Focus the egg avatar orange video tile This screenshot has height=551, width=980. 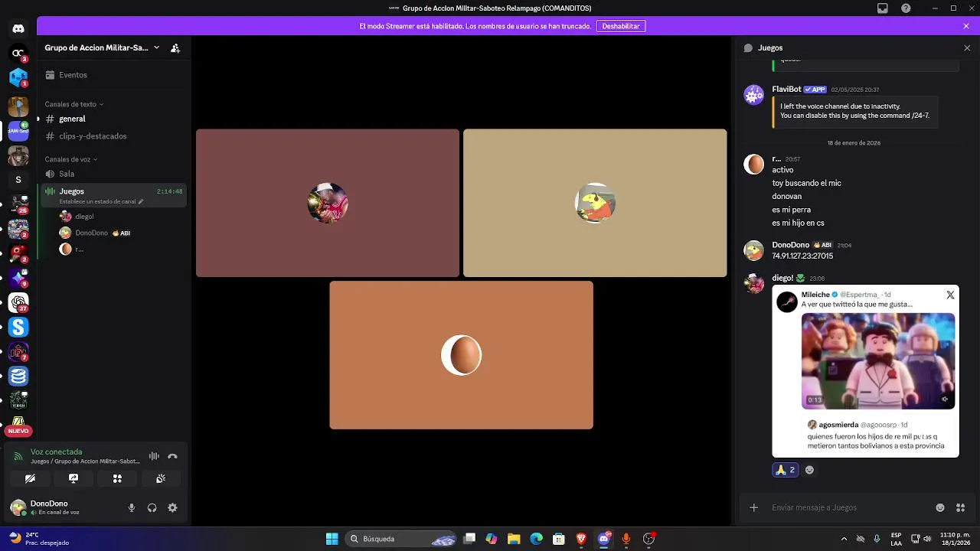(461, 355)
